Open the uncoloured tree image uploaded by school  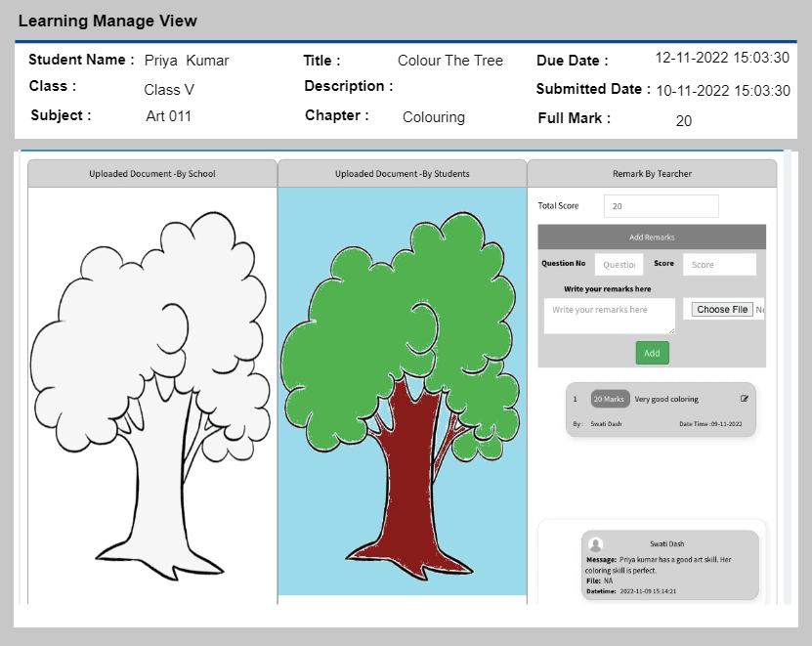(150, 395)
